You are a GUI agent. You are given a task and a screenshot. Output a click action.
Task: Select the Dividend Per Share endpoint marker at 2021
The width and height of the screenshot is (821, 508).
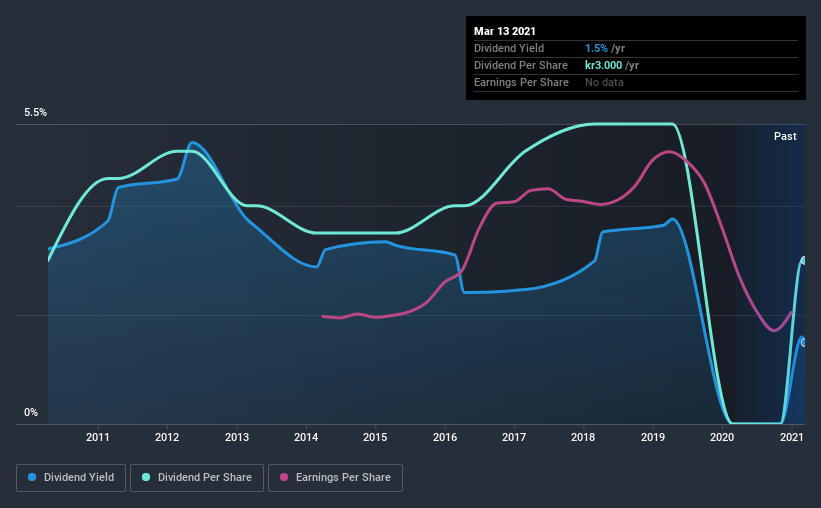coord(803,260)
